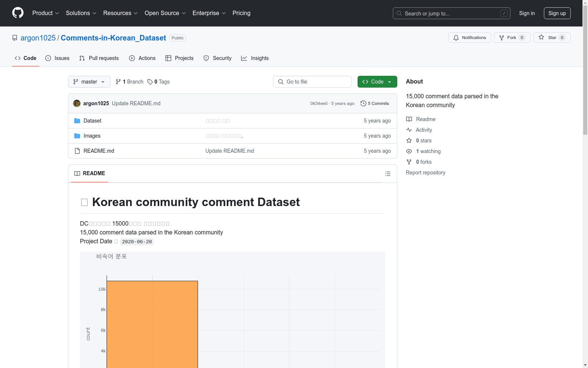The image size is (588, 368).
Task: Click the repository icon beside argon1025
Action: tap(15, 38)
